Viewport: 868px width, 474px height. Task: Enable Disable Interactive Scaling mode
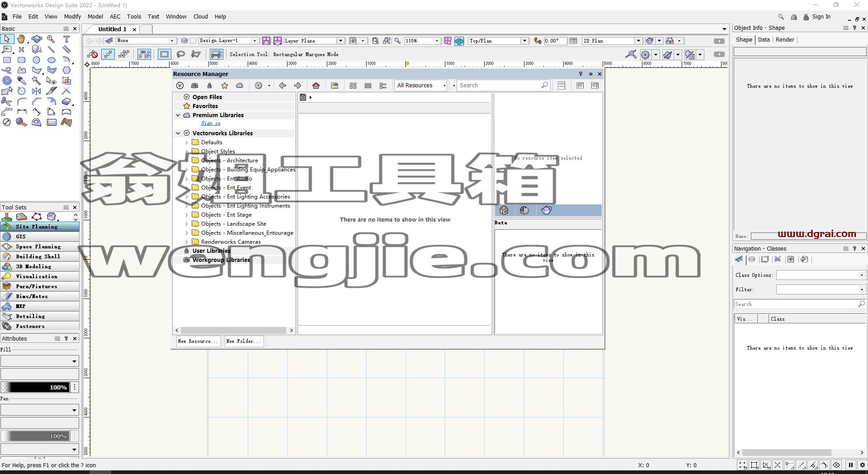coord(93,54)
